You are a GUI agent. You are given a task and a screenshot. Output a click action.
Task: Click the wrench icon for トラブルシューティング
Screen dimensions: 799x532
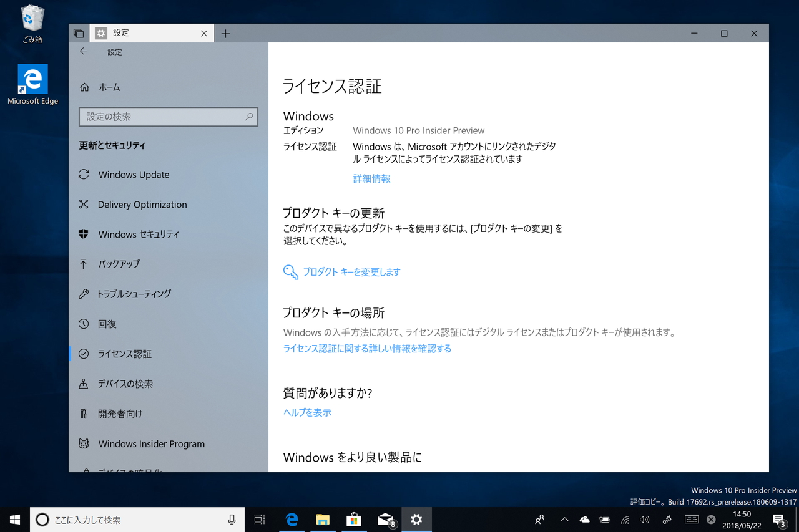(84, 294)
